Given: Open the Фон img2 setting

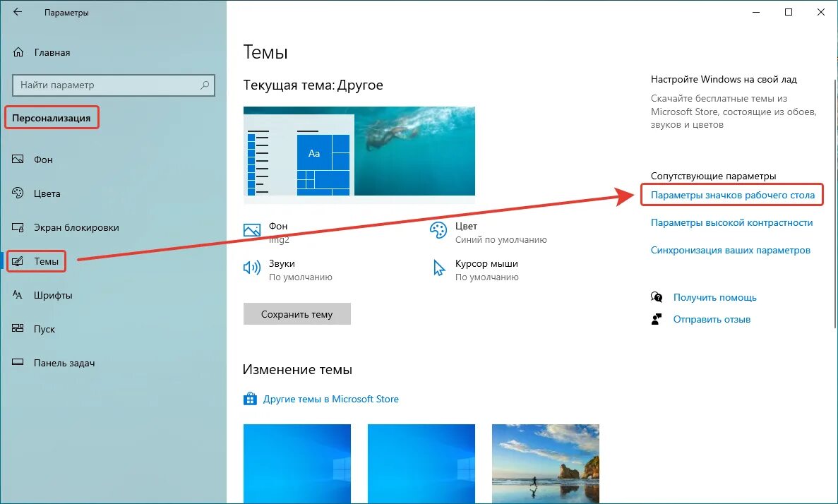Looking at the screenshot, I should (268, 232).
